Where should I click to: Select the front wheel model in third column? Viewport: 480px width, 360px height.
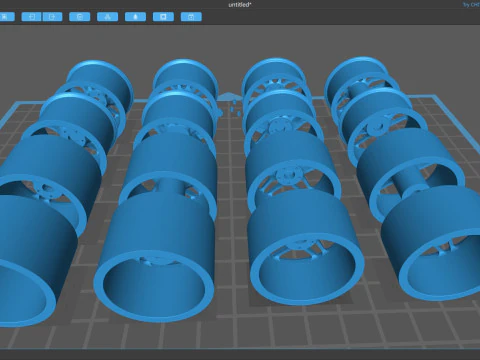click(305, 248)
